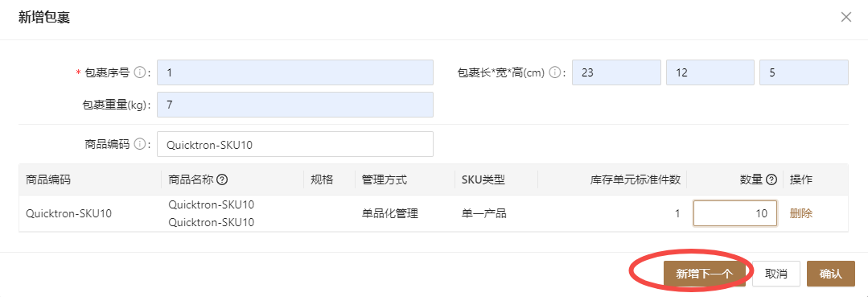The width and height of the screenshot is (868, 297).
Task: Click the 管理方式 column header
Action: pyautogui.click(x=385, y=179)
